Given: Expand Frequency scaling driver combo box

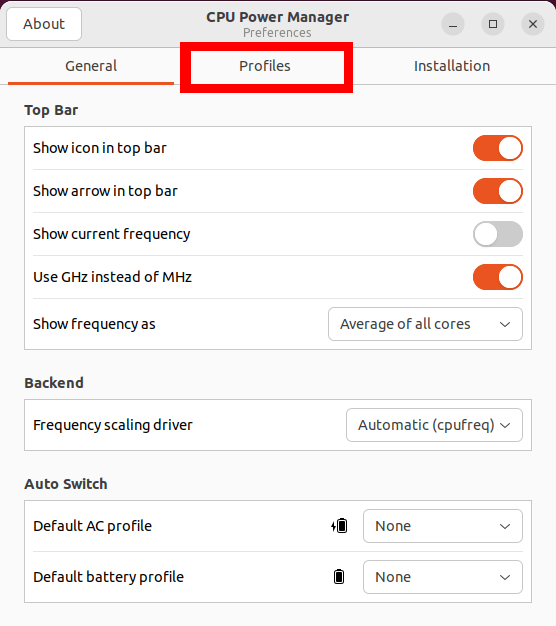Looking at the screenshot, I should point(434,425).
